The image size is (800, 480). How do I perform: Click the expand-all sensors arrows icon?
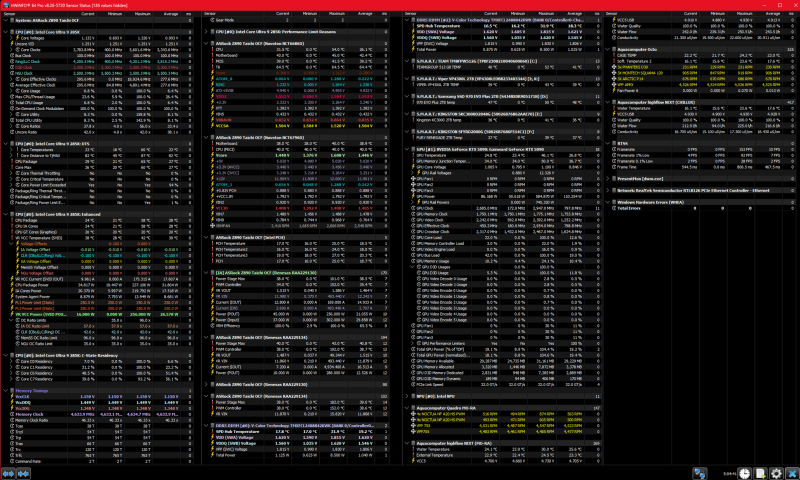8,473
